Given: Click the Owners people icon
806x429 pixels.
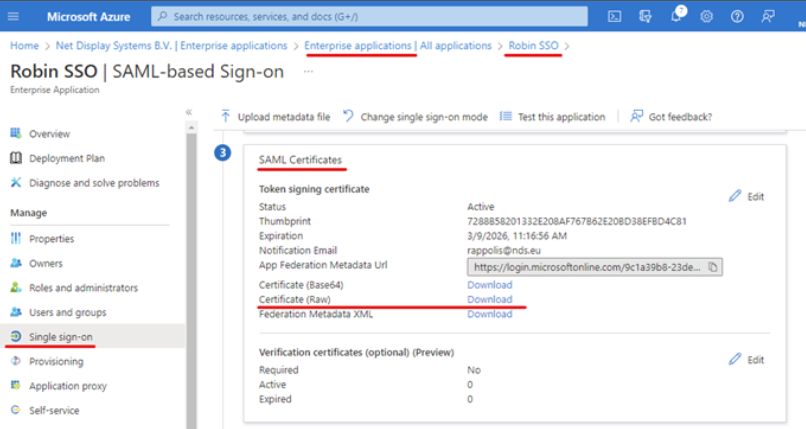Looking at the screenshot, I should 16,263.
